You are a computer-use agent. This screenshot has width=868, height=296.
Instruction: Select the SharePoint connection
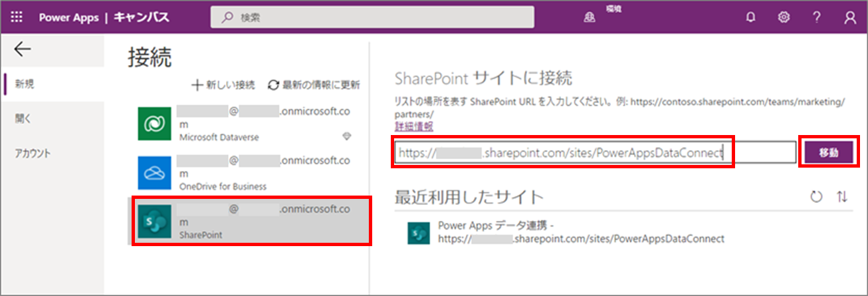point(248,222)
